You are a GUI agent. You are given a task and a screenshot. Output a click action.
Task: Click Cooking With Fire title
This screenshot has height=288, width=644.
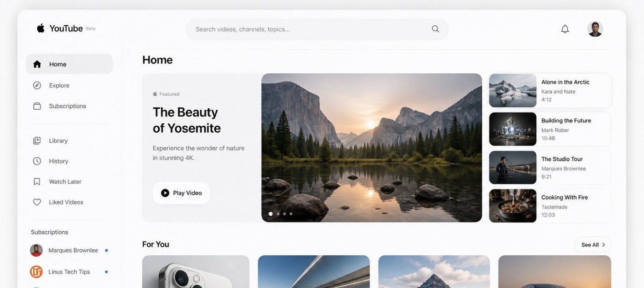tap(564, 197)
